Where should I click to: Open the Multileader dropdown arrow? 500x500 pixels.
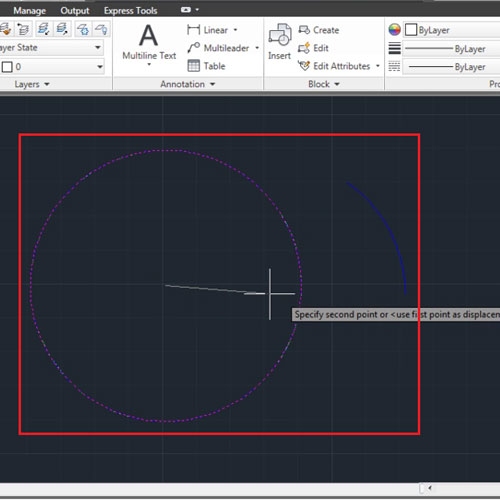coord(257,48)
